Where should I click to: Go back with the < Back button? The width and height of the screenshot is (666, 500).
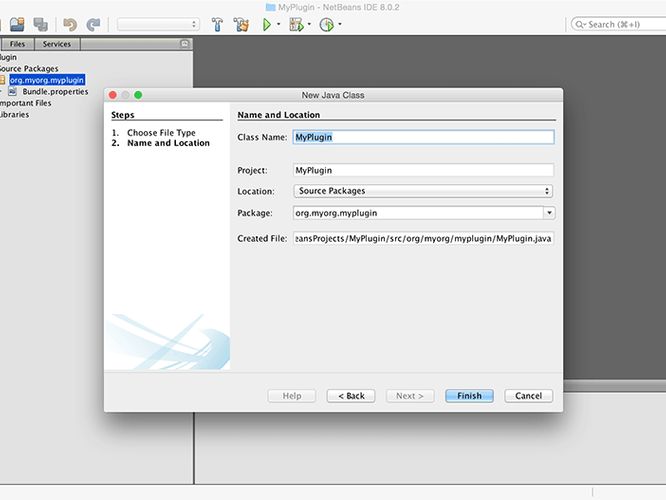click(351, 396)
